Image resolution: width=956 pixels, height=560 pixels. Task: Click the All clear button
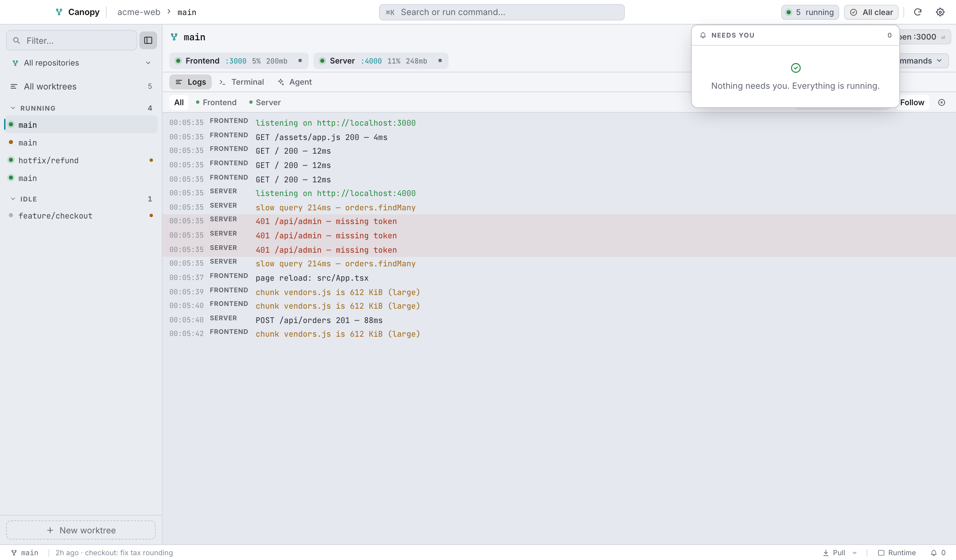pos(871,12)
